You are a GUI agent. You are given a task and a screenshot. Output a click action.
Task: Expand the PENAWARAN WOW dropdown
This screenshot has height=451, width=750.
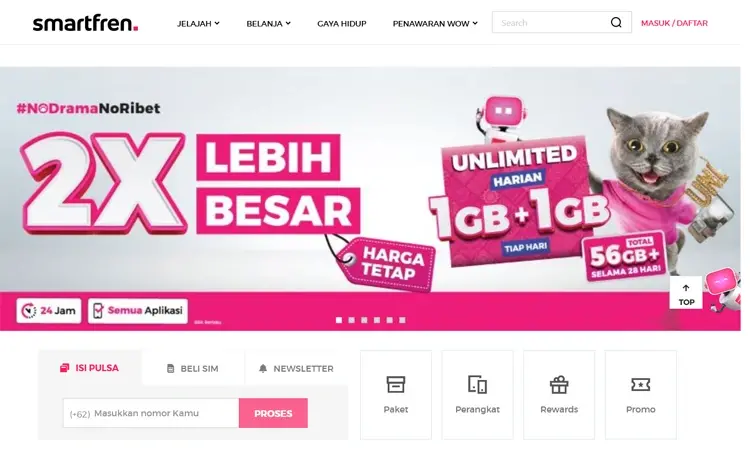[x=435, y=23]
